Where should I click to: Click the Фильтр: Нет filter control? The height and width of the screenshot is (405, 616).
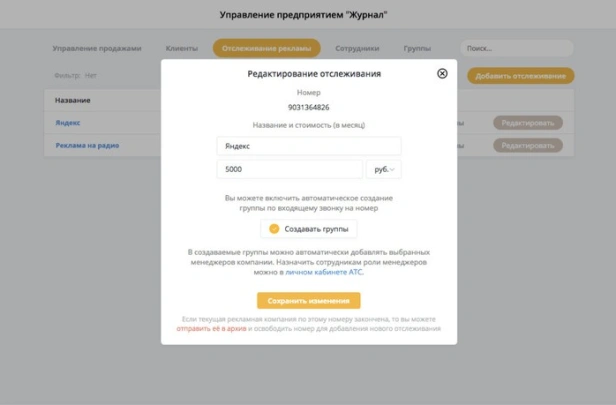pos(76,75)
